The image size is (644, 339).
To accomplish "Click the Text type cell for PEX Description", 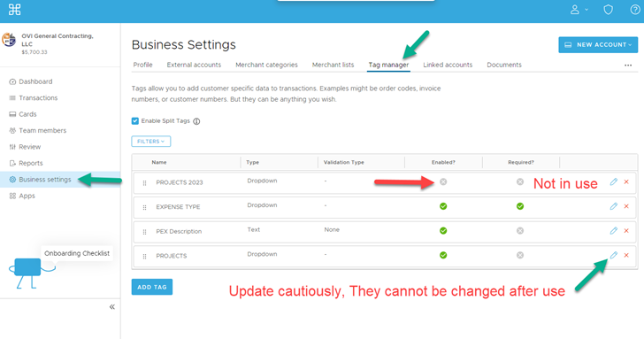I will tap(253, 230).
